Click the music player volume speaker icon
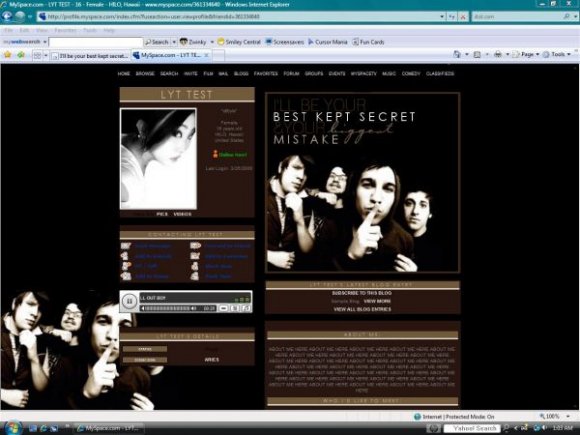580x435 pixels. tap(193, 308)
